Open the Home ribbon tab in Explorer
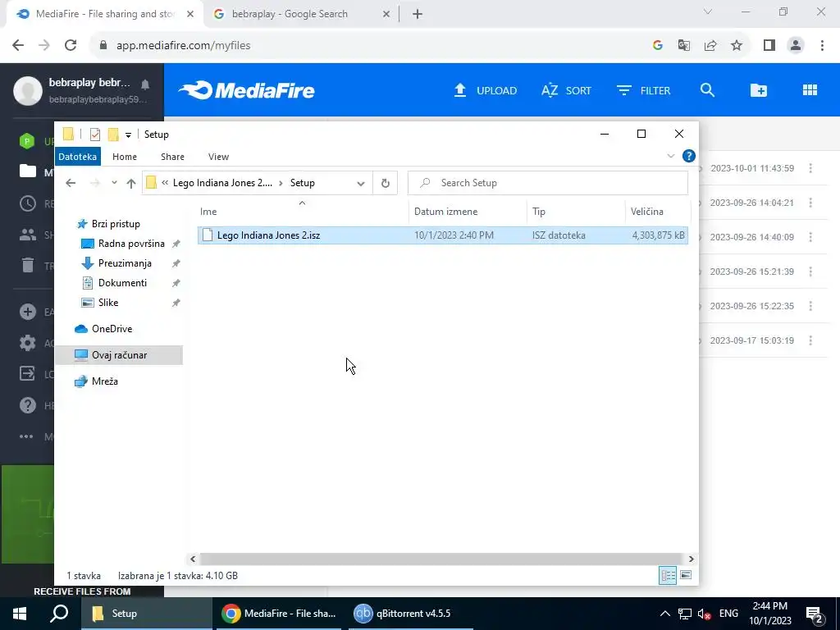Screen dimensions: 840x630 [125, 157]
